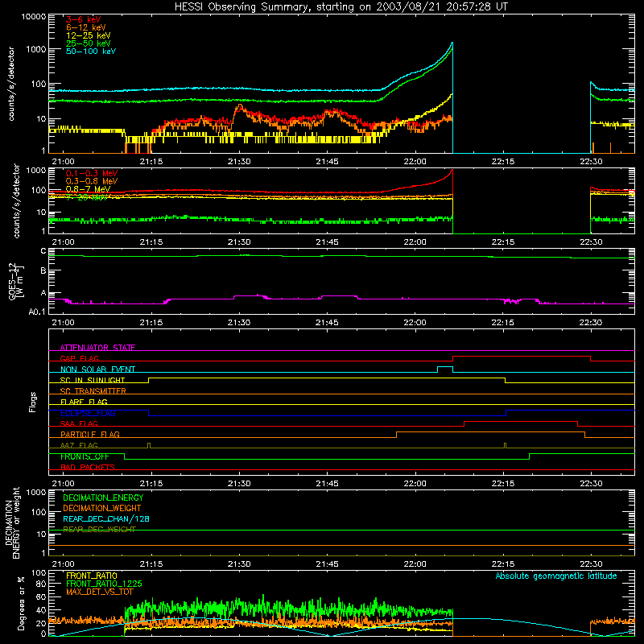Click the FRONT_RATIO_1225 legend label

point(104,584)
